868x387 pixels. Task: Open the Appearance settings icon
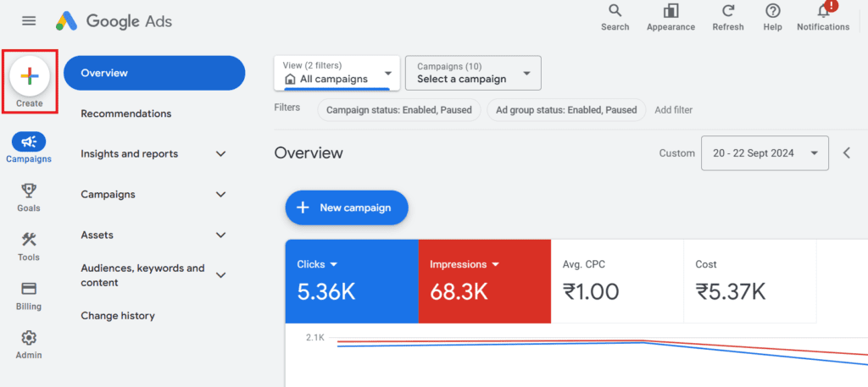tap(671, 12)
